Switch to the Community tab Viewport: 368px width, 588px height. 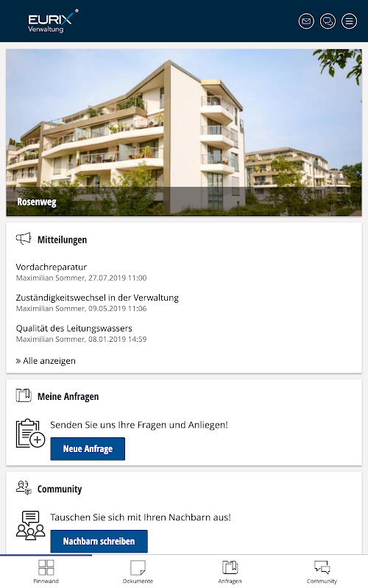point(322,572)
